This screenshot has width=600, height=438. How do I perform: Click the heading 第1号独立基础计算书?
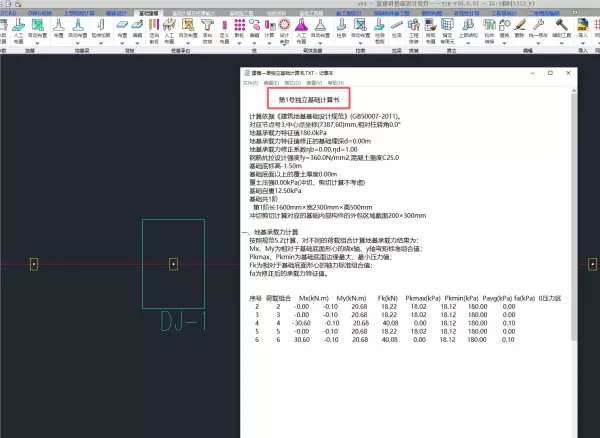pos(309,100)
